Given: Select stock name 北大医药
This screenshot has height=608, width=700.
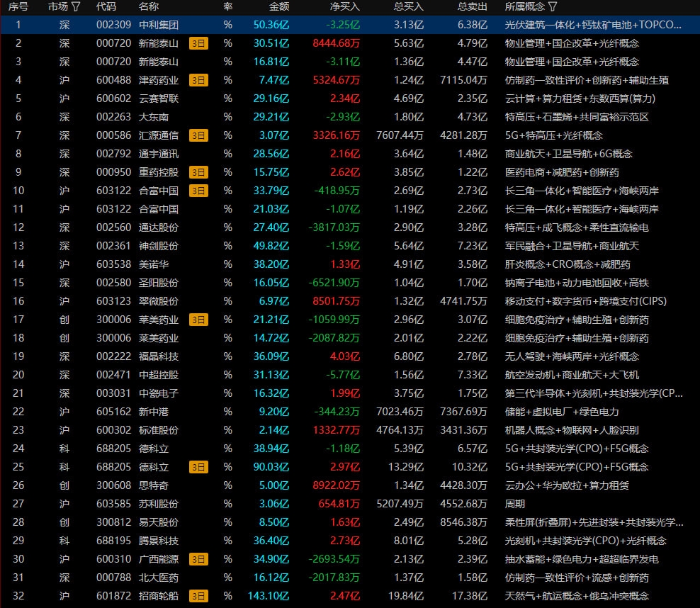Looking at the screenshot, I should (159, 578).
